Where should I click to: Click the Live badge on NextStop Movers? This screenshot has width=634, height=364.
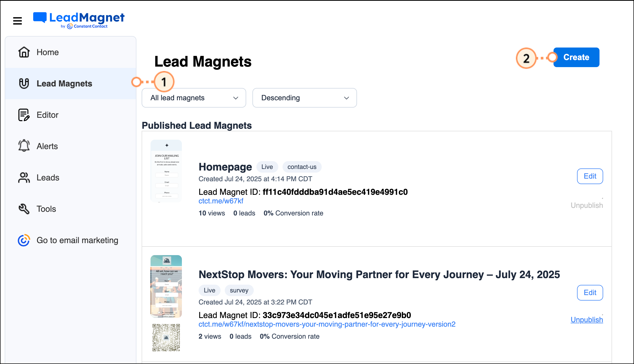(209, 290)
